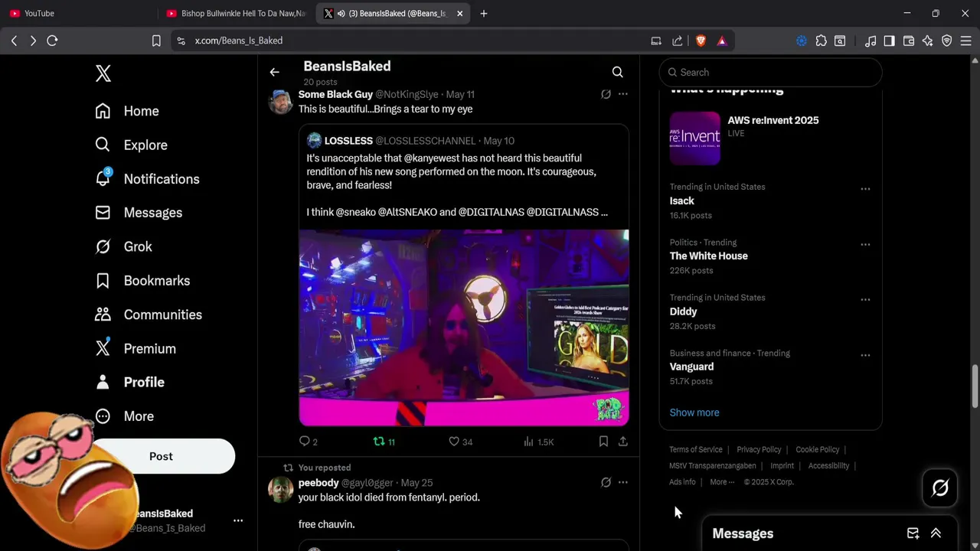Bookmark this page in address bar
Image resolution: width=980 pixels, height=551 pixels.
(156, 41)
